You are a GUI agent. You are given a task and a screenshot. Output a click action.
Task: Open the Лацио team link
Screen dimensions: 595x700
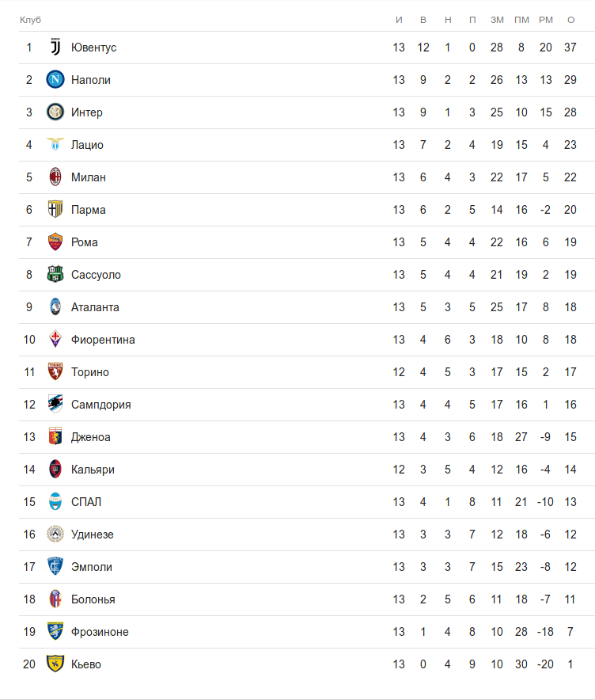(87, 145)
